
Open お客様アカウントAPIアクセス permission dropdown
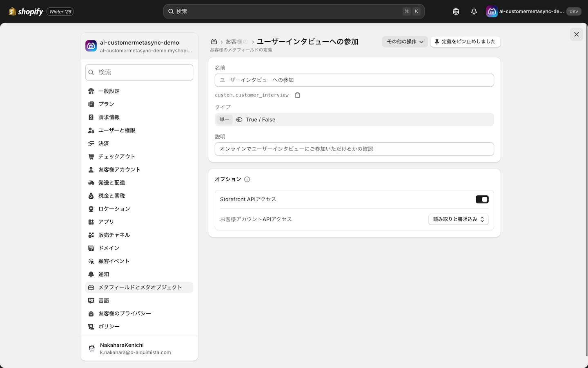tap(458, 220)
